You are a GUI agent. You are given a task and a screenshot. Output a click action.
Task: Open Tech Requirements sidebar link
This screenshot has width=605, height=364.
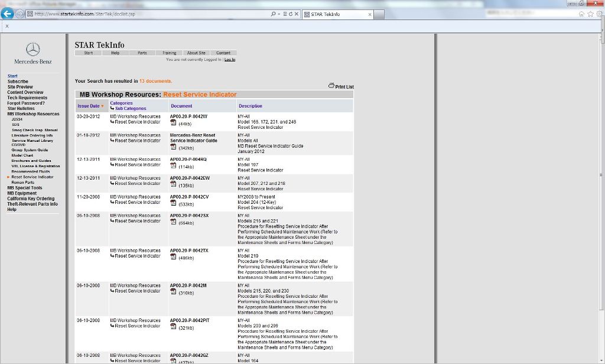27,97
